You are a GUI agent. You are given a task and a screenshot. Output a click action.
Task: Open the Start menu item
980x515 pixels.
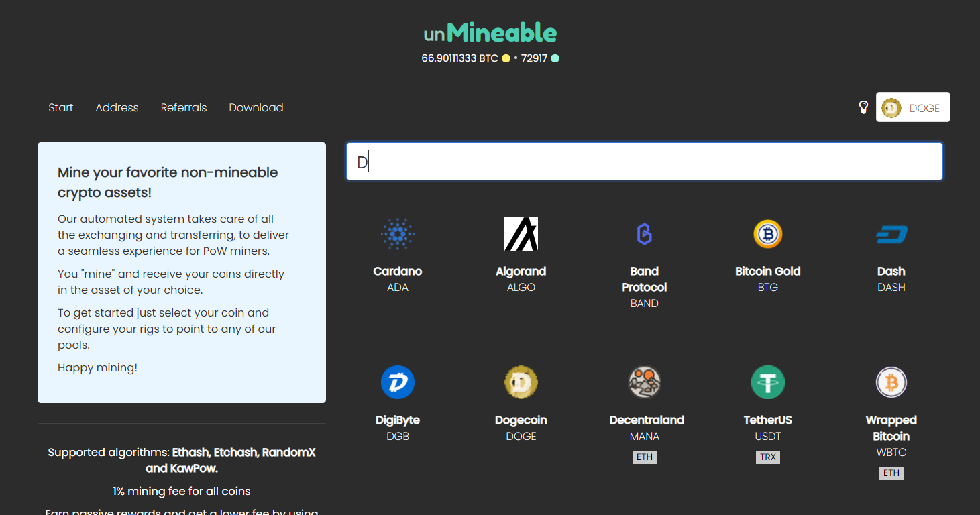coord(61,107)
